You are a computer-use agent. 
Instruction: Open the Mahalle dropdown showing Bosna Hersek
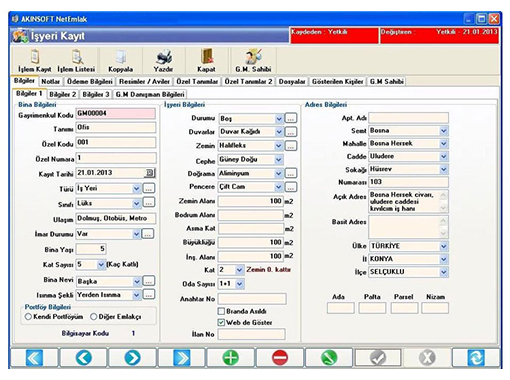coord(443,144)
